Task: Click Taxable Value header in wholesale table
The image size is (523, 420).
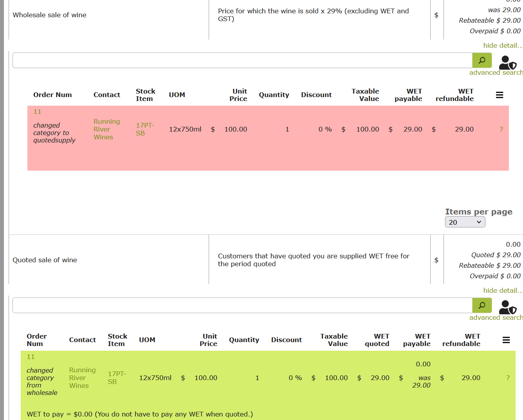Action: (365, 95)
